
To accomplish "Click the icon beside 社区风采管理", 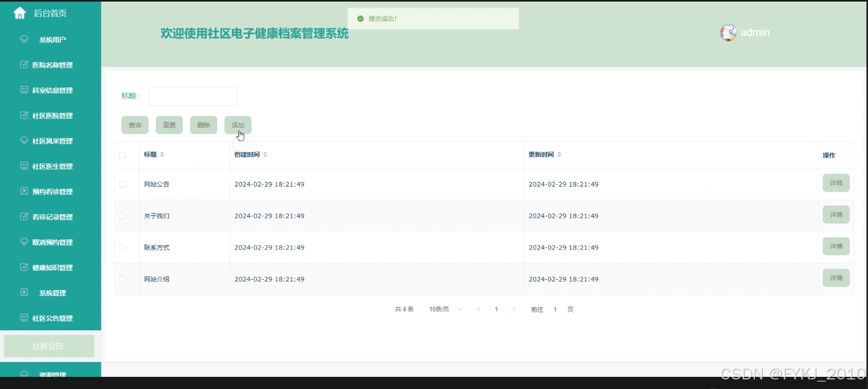I will coord(24,141).
